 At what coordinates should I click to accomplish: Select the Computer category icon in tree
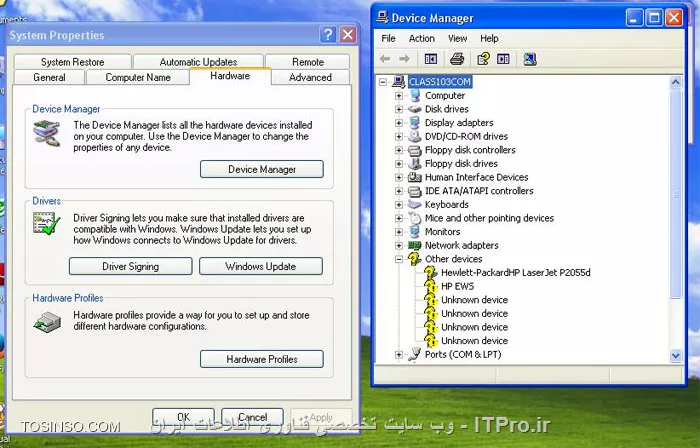415,95
